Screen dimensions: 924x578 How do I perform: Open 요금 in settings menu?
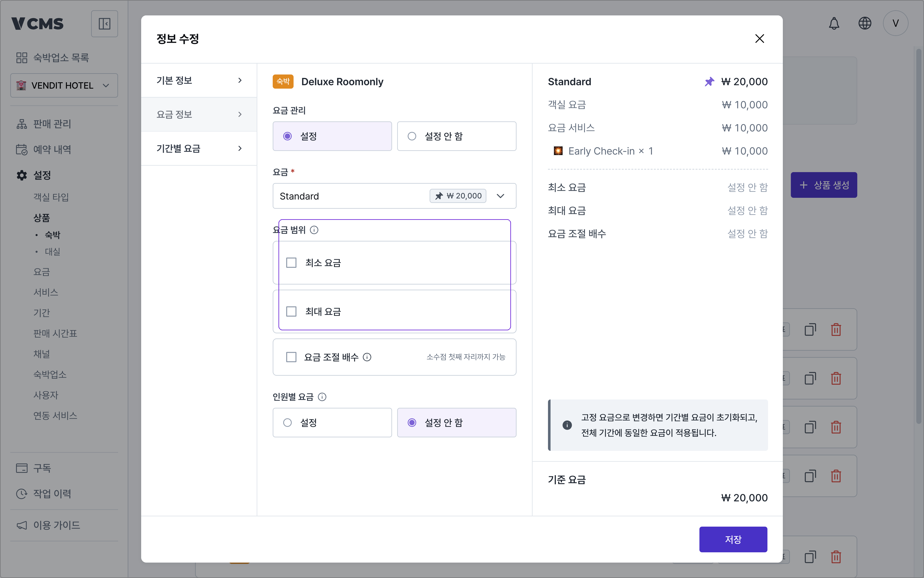pos(42,272)
